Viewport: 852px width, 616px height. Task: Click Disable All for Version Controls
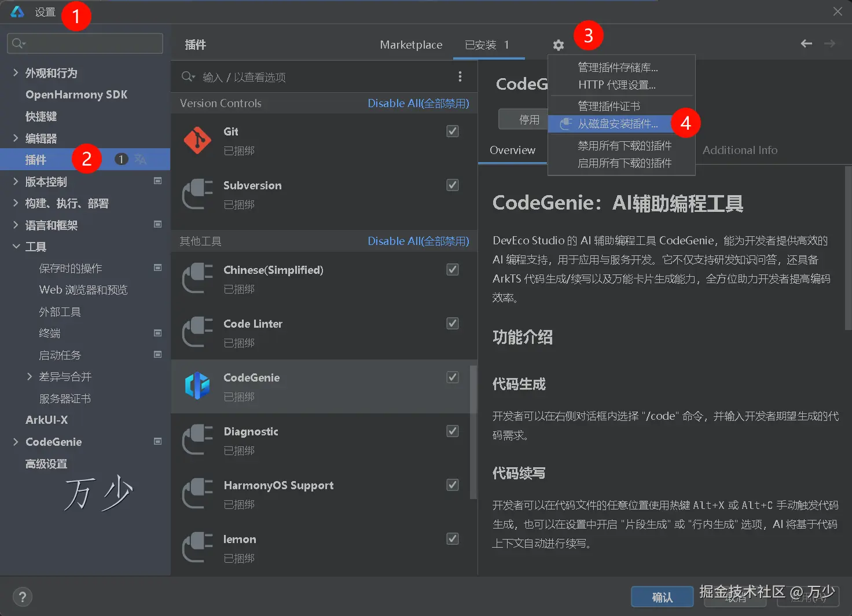coord(418,103)
